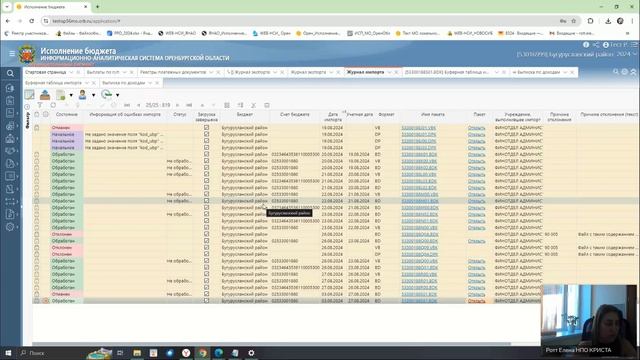
Task: Expand budget selector 'Бугурусланский район 2024' chevron
Action: tap(634, 54)
